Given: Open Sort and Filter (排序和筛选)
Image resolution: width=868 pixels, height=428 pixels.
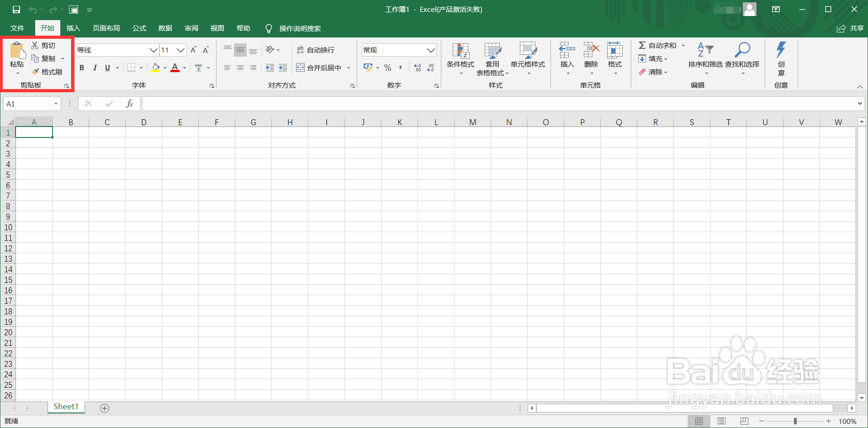Looking at the screenshot, I should coord(705,59).
